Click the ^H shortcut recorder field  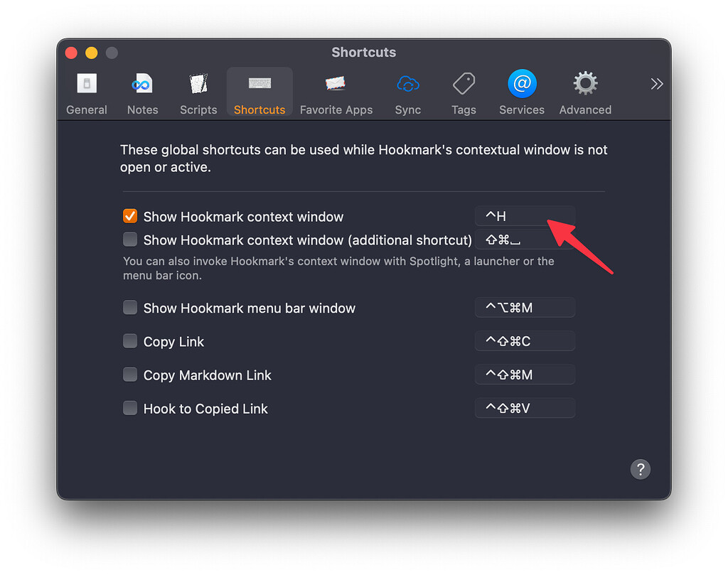(525, 215)
